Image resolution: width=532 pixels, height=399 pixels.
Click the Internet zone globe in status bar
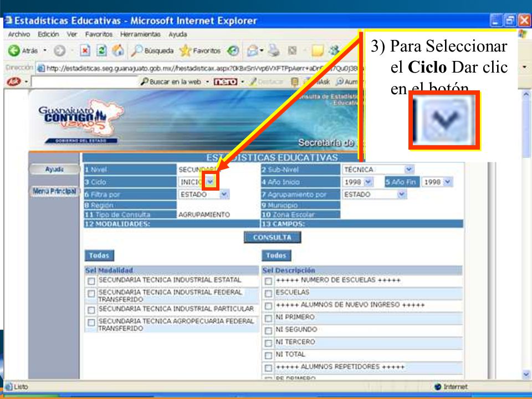click(x=438, y=386)
